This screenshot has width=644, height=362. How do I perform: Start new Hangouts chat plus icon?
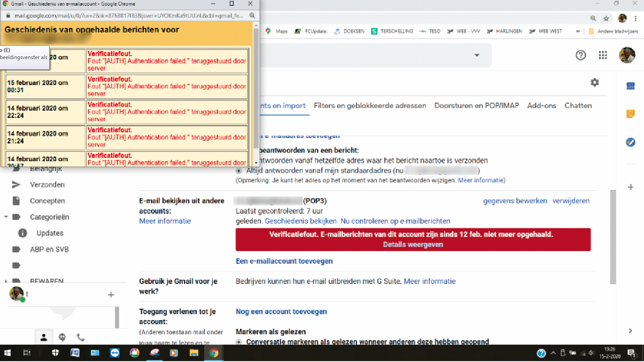111,294
